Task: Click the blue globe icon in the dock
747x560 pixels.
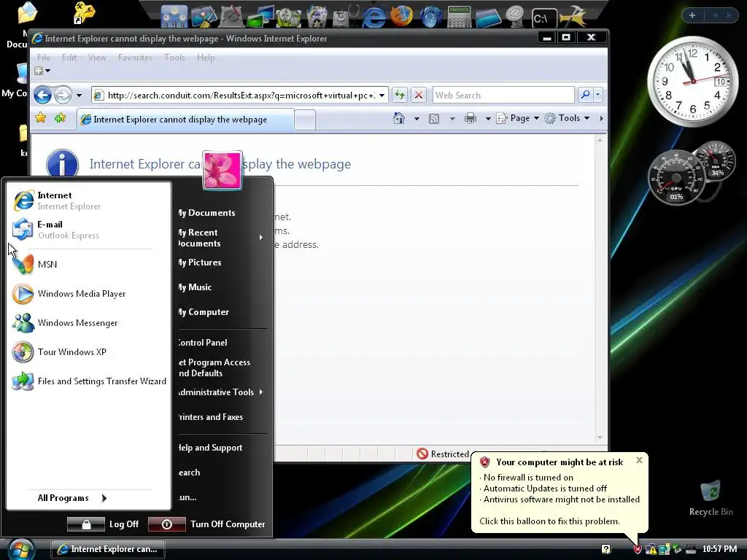Action: (430, 17)
